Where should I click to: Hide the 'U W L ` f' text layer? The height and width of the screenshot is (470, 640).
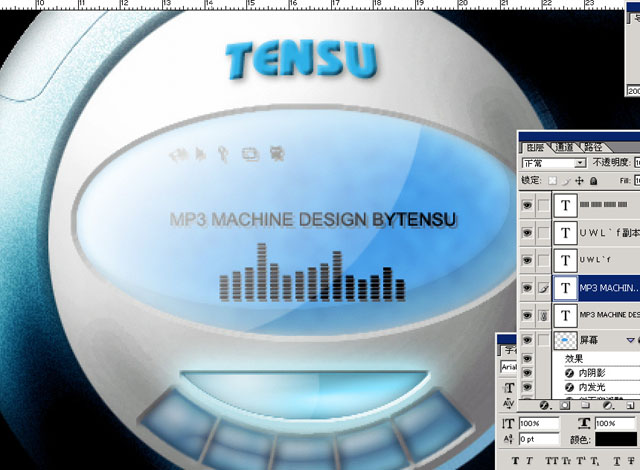527,260
